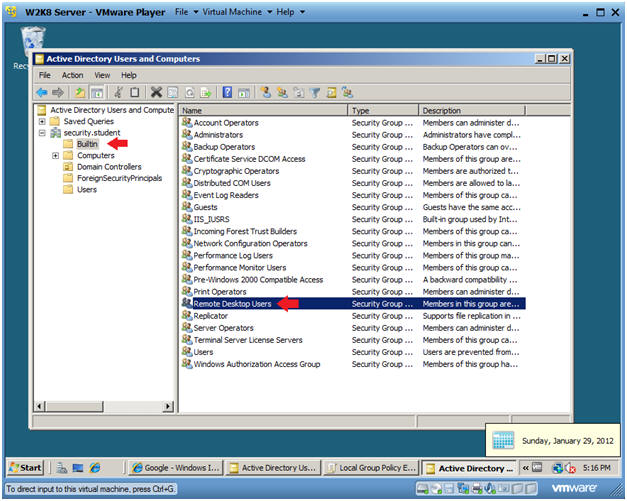Select the Users container in the tree
The image size is (627, 501).
click(x=87, y=190)
